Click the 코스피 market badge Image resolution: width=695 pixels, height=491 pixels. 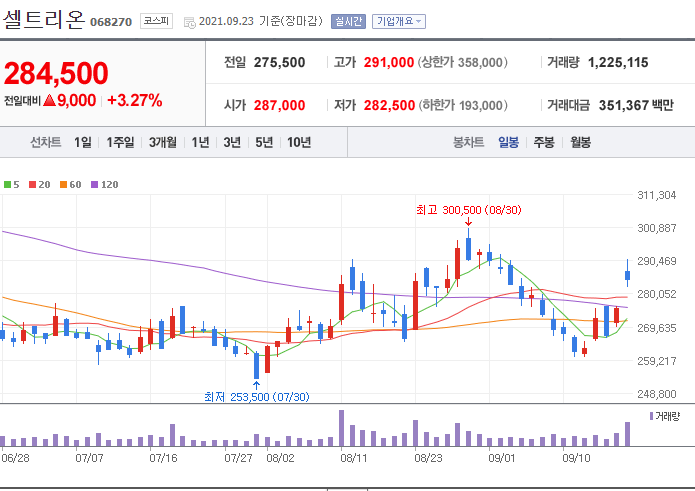pyautogui.click(x=156, y=21)
